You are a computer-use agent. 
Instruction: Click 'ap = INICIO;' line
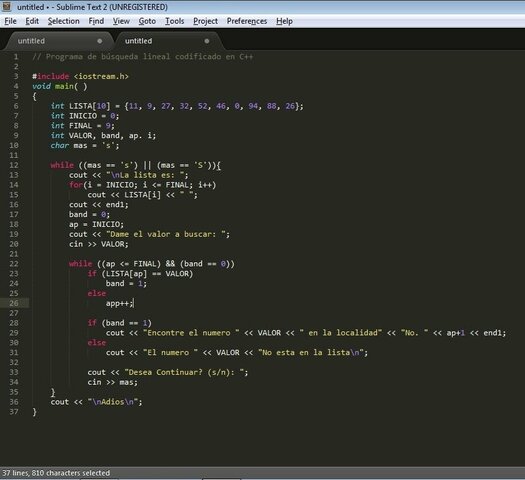(96, 224)
